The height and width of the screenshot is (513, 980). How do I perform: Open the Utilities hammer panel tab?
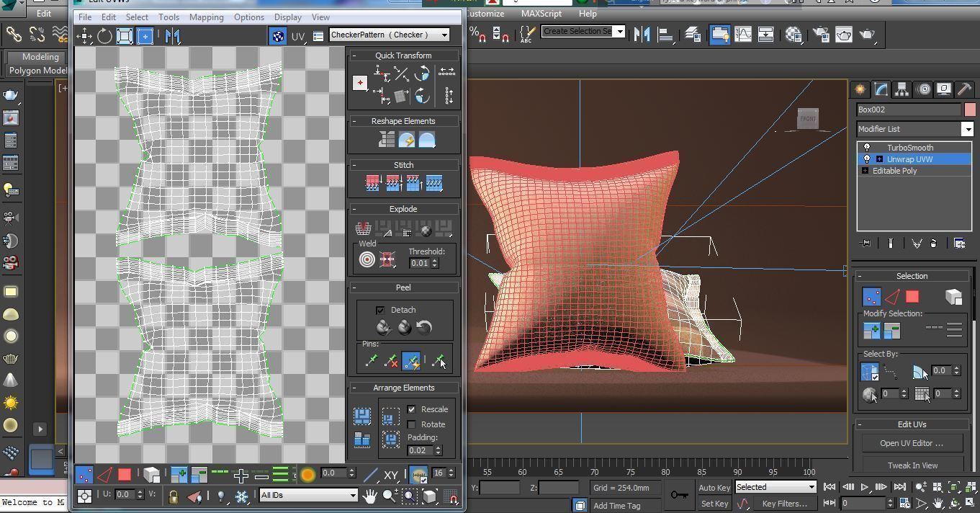pyautogui.click(x=964, y=89)
